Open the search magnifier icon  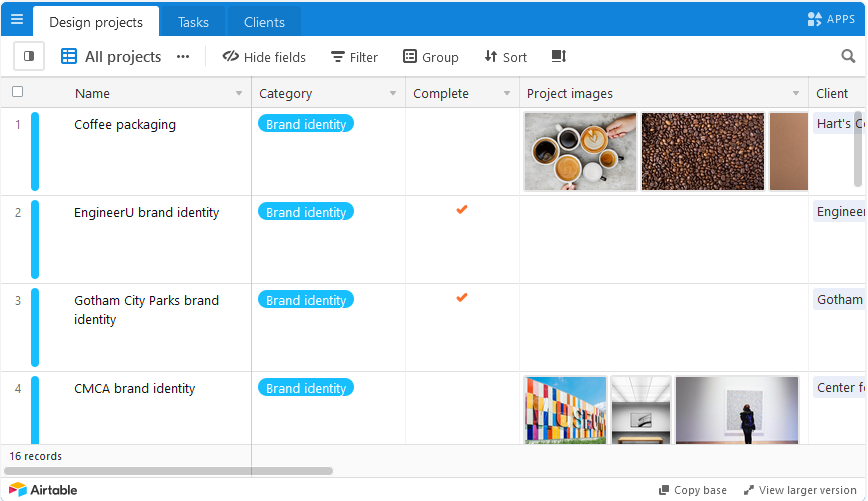848,57
